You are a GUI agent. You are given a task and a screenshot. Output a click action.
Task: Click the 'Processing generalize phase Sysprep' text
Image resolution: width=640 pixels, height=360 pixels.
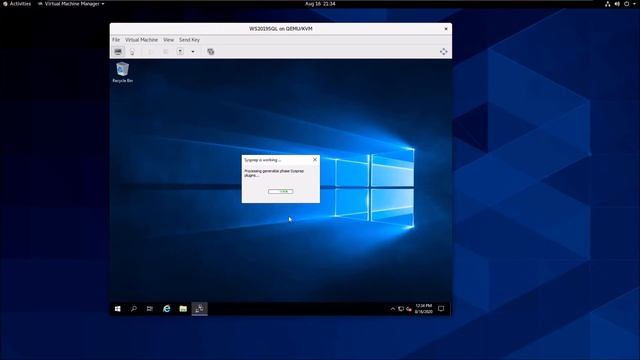tap(274, 171)
